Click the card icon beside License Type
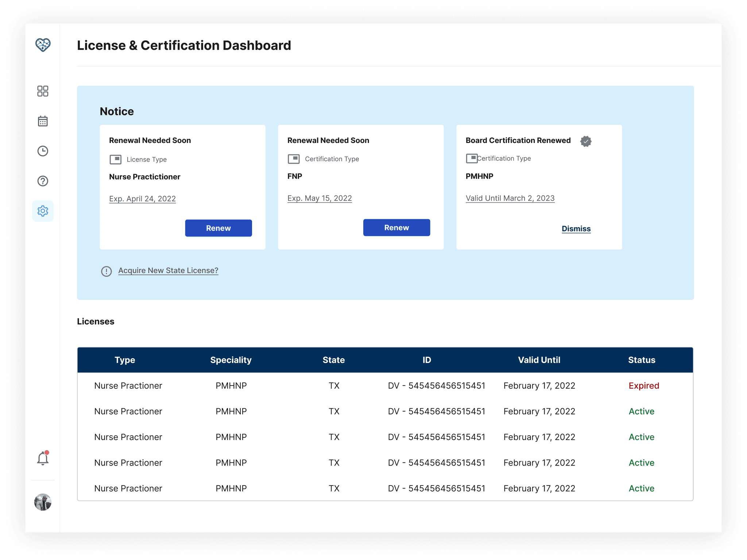The width and height of the screenshot is (747, 560). 115,159
